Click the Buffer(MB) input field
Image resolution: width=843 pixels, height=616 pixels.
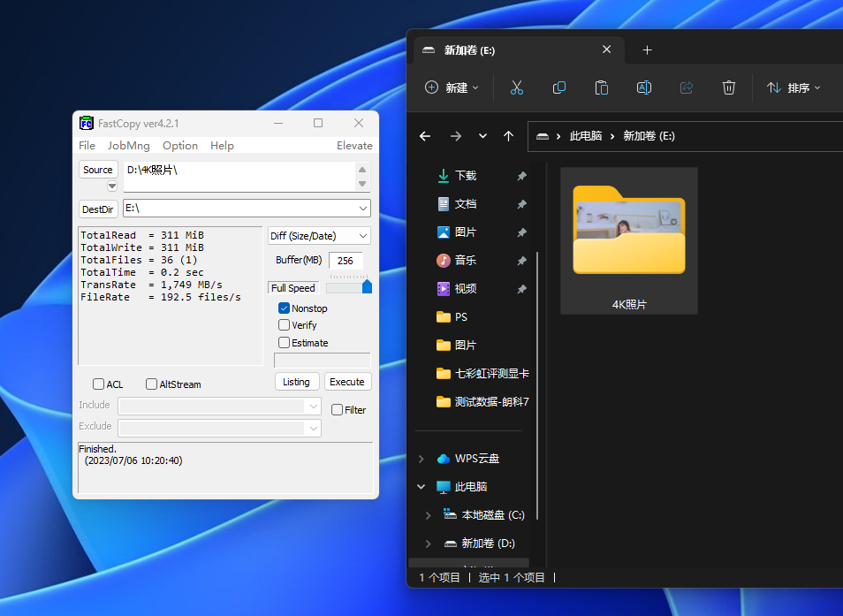(346, 261)
